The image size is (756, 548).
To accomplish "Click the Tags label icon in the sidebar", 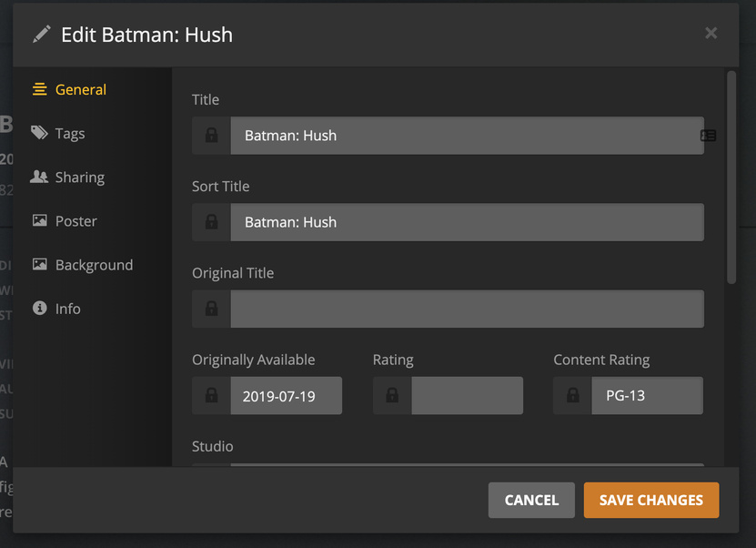I will tap(39, 133).
